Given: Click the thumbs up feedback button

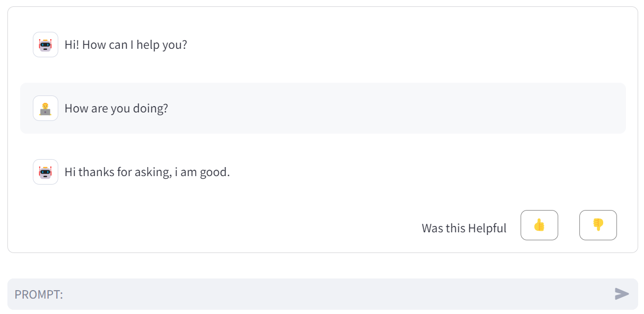Looking at the screenshot, I should [539, 225].
